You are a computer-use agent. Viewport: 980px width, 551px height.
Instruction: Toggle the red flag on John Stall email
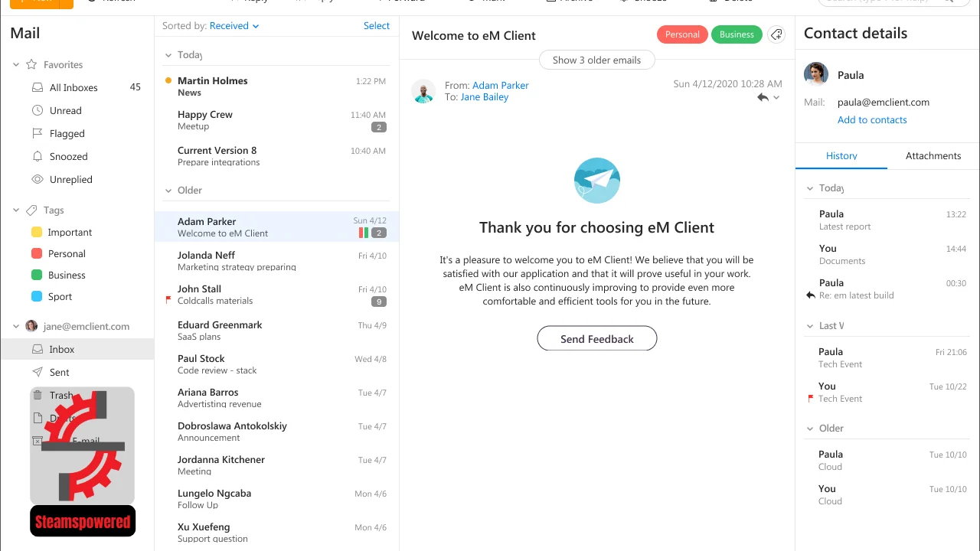[168, 300]
